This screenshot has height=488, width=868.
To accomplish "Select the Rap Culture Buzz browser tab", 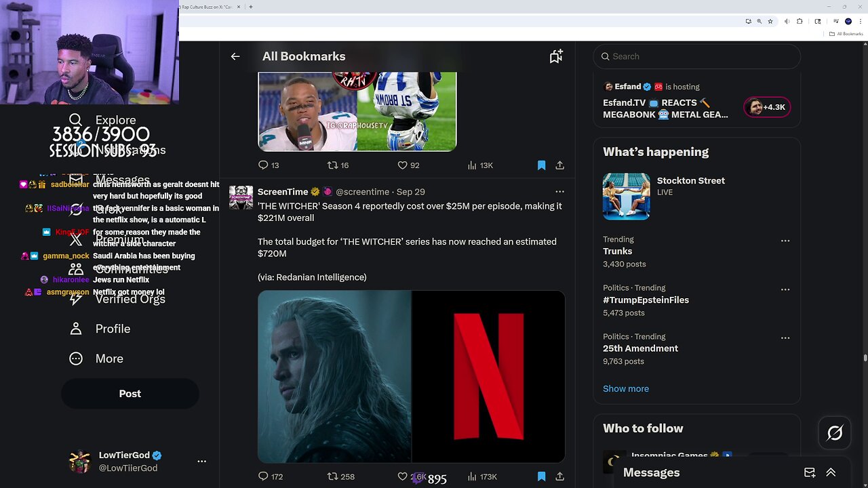I will click(x=208, y=7).
